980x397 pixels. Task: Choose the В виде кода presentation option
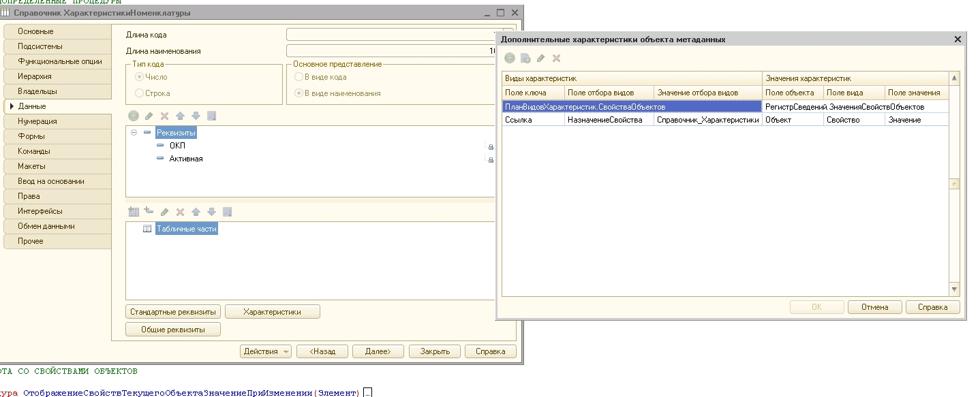pos(298,77)
